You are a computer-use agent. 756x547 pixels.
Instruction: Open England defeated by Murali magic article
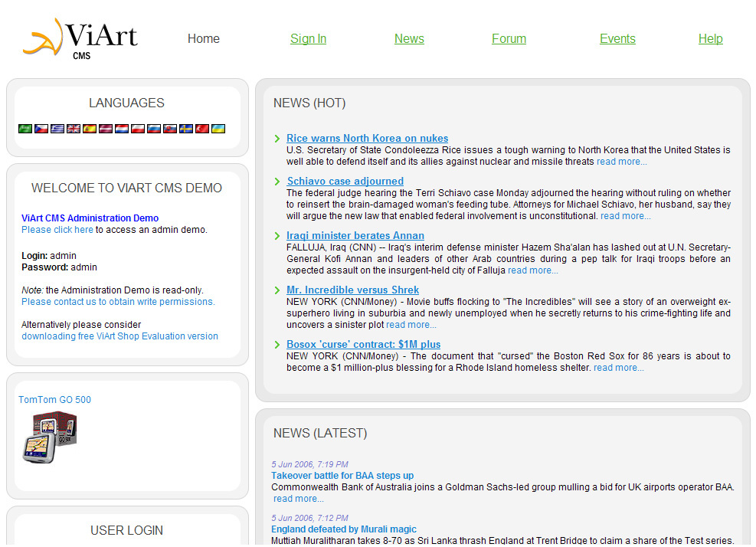pyautogui.click(x=343, y=529)
